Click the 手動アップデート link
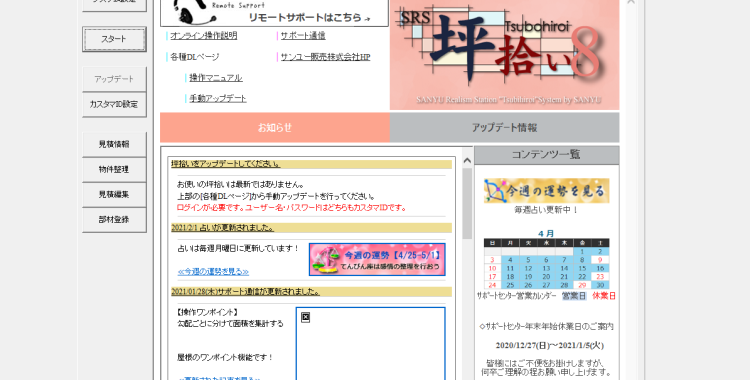Image resolution: width=750 pixels, height=380 pixels. pos(218,99)
